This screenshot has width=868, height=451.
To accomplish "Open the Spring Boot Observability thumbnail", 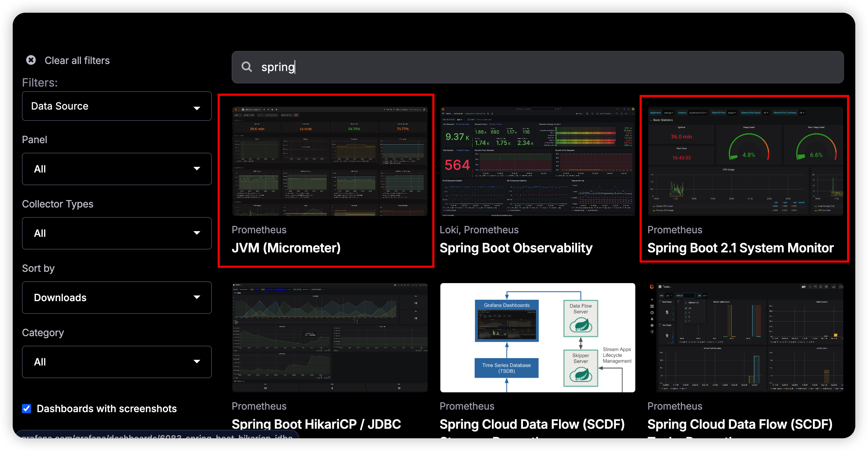I will (537, 161).
